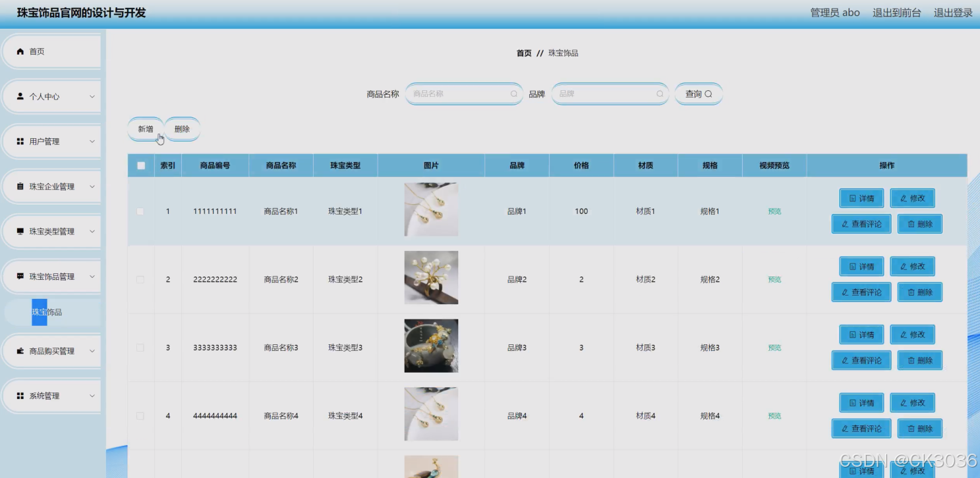Click 查看评论 for 商品名称3
This screenshot has width=980, height=478.
click(861, 360)
